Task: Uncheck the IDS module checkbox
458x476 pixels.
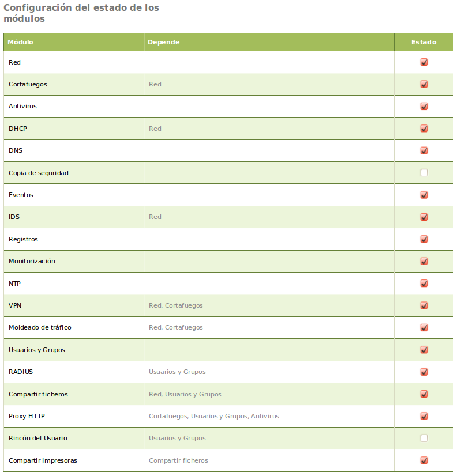Action: [x=424, y=217]
